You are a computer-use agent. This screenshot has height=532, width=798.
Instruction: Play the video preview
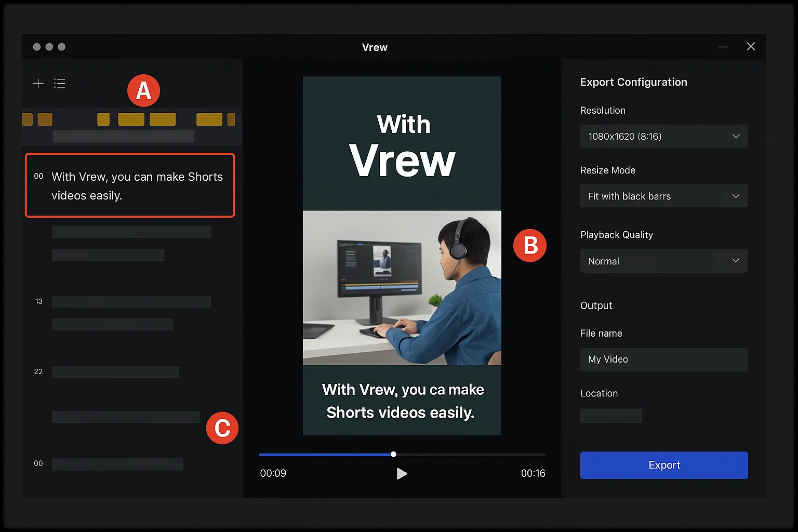point(402,473)
